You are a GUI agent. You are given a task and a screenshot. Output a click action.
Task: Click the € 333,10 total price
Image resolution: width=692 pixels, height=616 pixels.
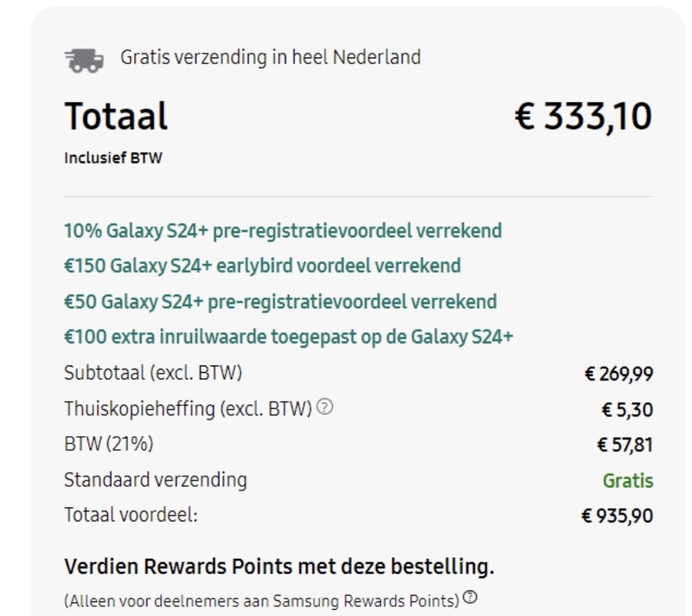tap(583, 117)
